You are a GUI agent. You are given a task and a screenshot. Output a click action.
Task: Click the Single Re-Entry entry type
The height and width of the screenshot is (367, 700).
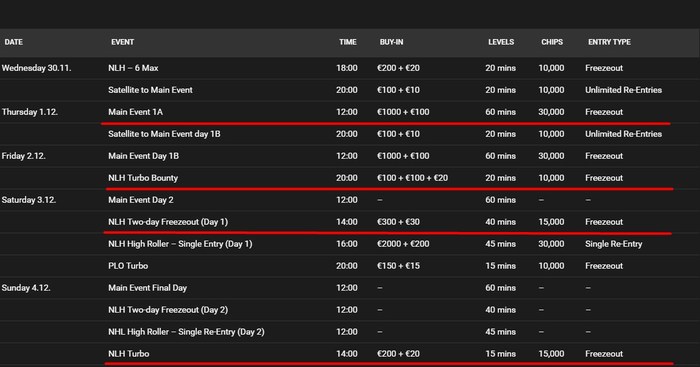click(x=614, y=244)
